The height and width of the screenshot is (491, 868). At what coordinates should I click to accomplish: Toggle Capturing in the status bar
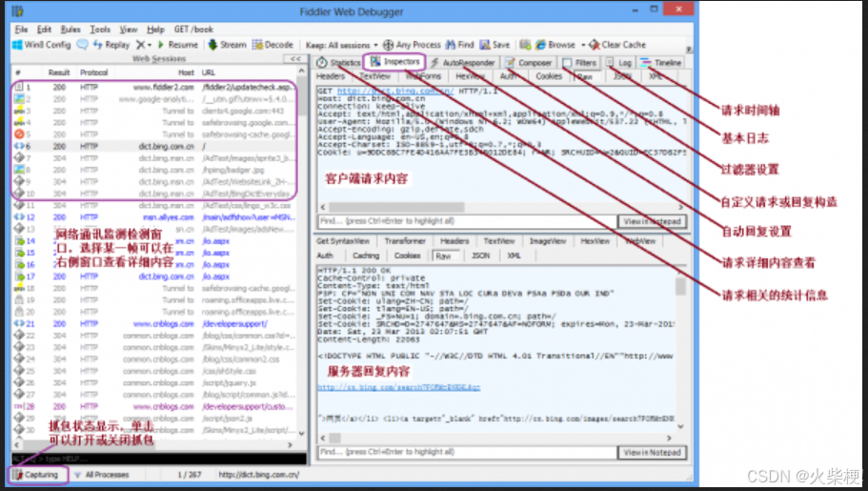[36, 475]
